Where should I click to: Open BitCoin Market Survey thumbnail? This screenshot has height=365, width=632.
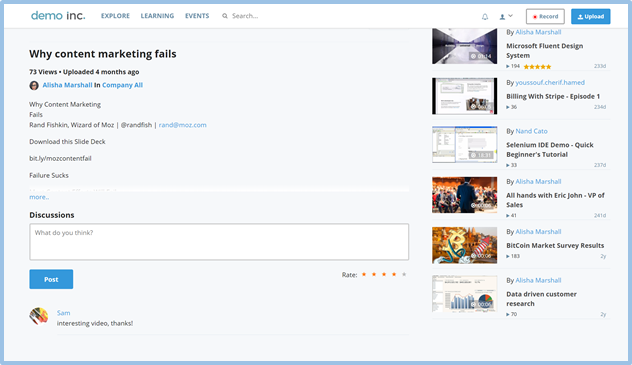(464, 245)
